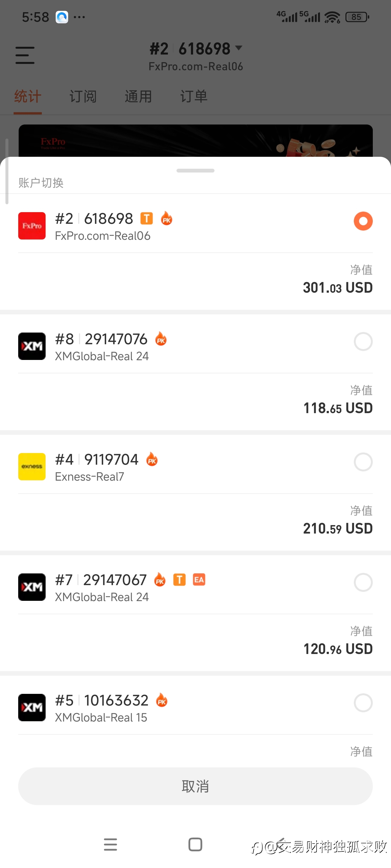The image size is (391, 868).
Task: Tap the Android home navigation button
Action: click(x=195, y=844)
